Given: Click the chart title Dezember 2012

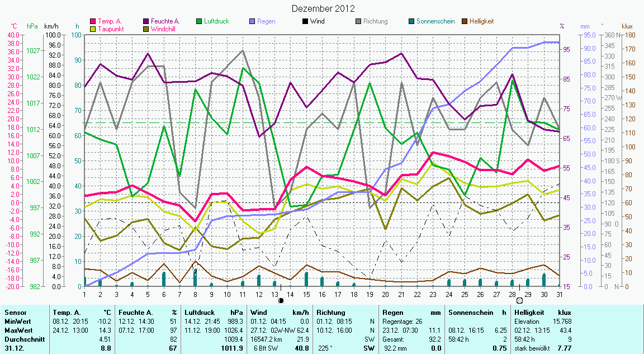Looking at the screenshot, I should 323,8.
